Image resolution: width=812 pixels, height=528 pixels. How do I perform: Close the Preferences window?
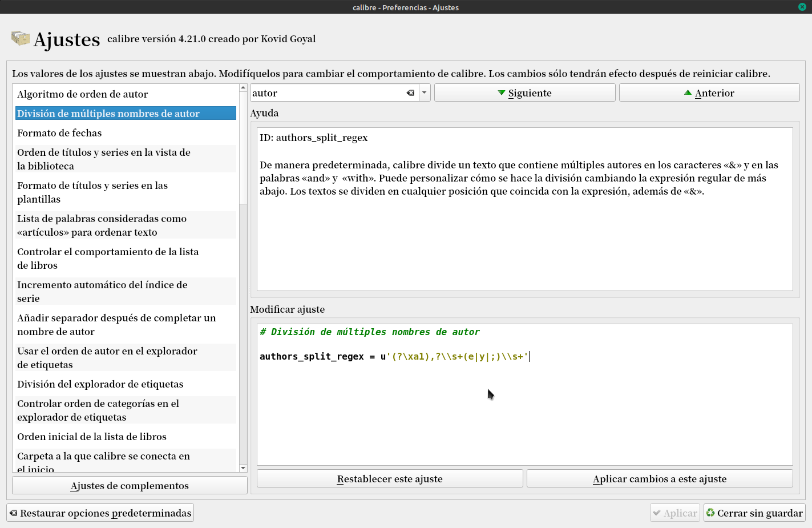pyautogui.click(x=802, y=7)
